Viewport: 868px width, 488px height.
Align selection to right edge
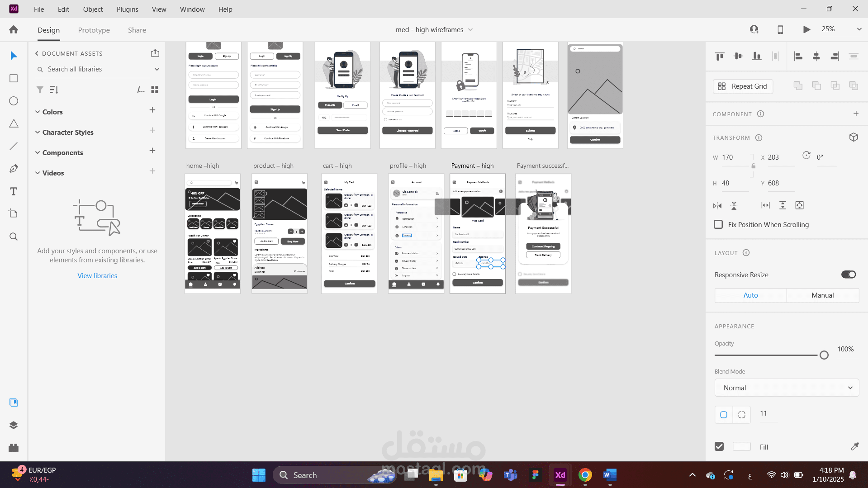[835, 56]
